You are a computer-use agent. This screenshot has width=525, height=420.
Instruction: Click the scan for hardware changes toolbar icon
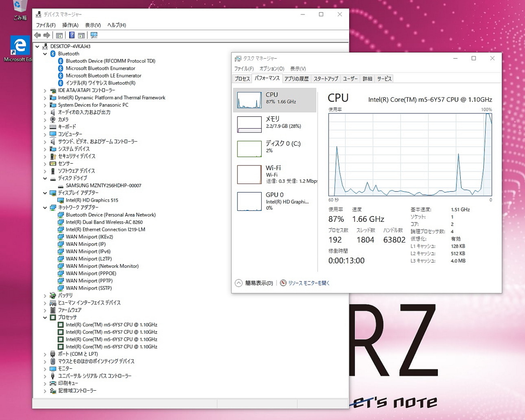coord(94,35)
